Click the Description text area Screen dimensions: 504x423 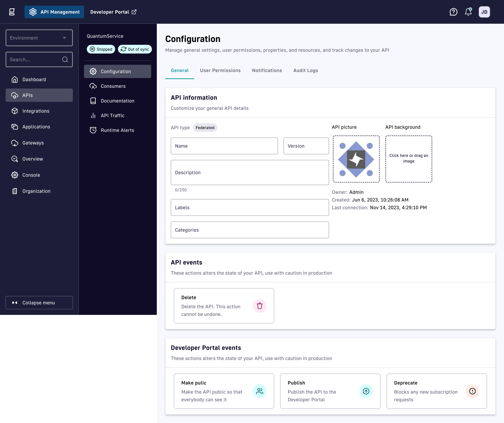[250, 173]
